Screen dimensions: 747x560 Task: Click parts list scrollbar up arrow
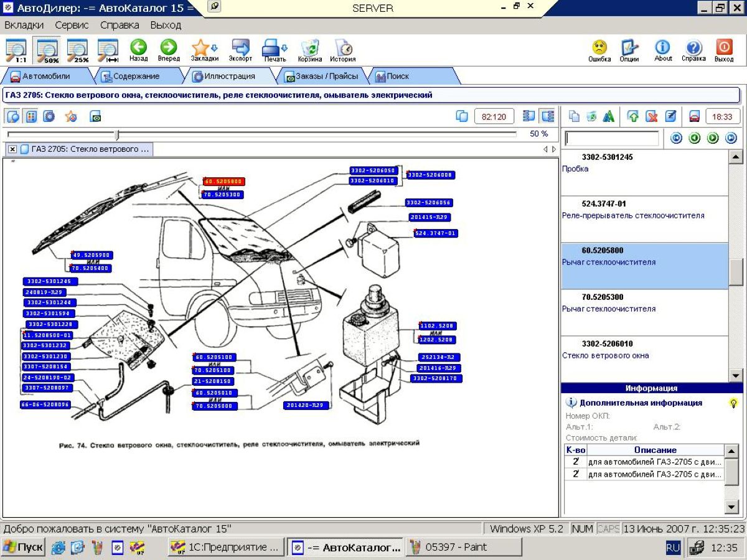pos(735,157)
